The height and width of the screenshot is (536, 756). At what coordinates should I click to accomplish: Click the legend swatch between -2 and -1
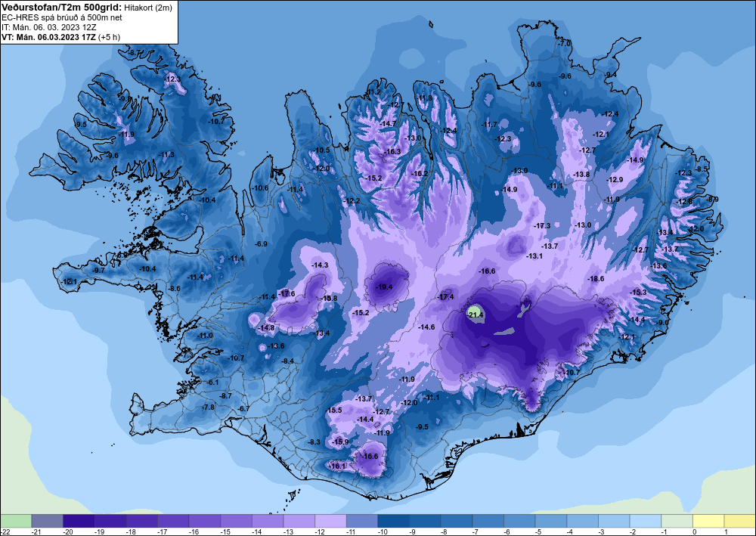[x=645, y=521]
